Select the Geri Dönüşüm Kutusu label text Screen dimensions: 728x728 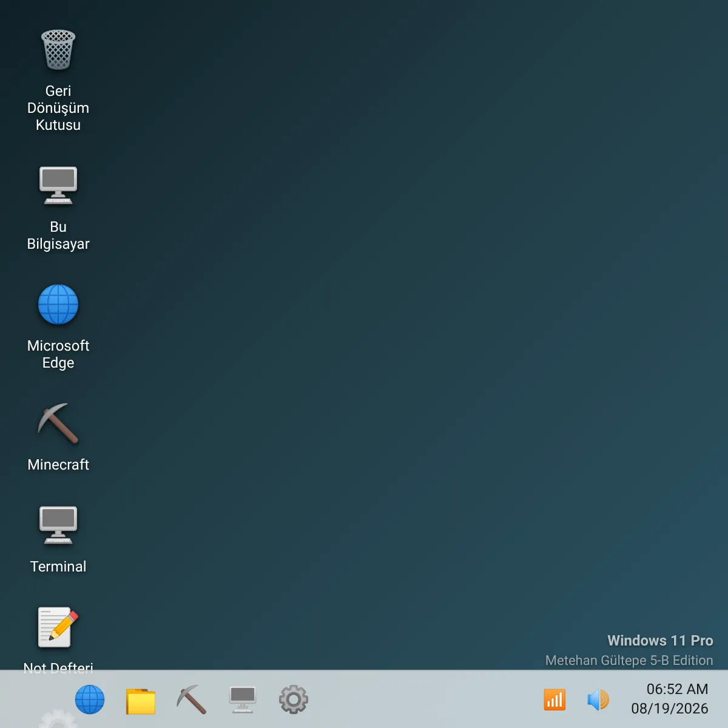(58, 108)
